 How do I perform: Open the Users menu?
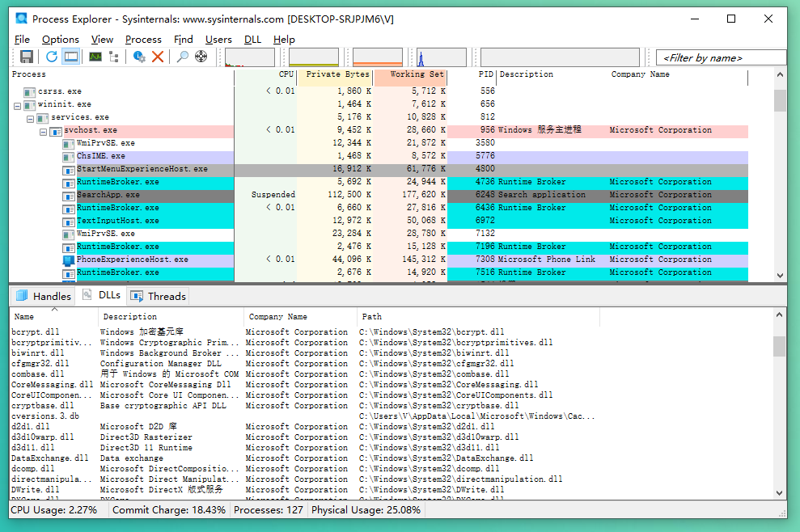[x=218, y=40]
